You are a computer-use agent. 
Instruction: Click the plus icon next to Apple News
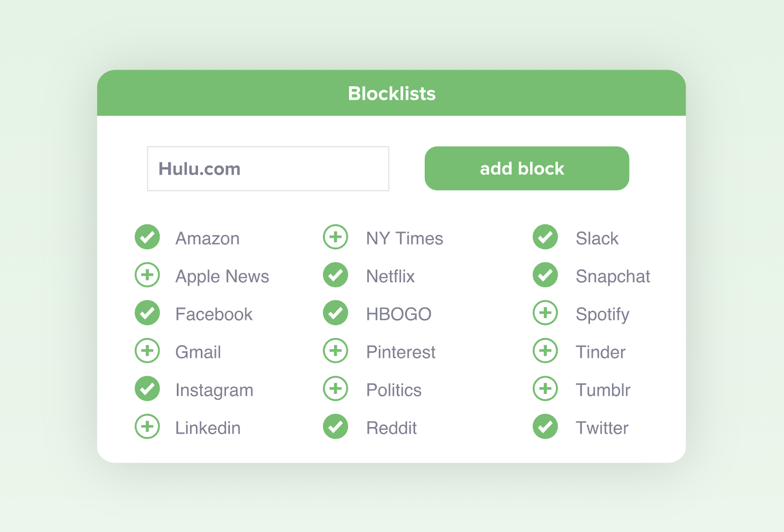pos(147,275)
